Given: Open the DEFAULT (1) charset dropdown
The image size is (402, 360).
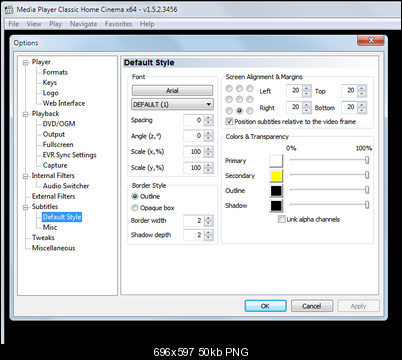Looking at the screenshot, I should [x=172, y=105].
